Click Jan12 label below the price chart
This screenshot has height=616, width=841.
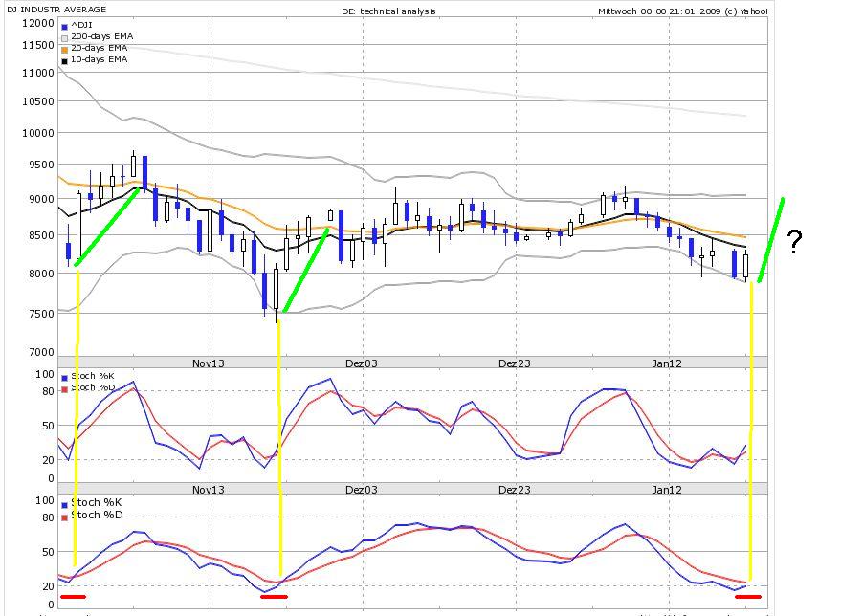[x=667, y=363]
